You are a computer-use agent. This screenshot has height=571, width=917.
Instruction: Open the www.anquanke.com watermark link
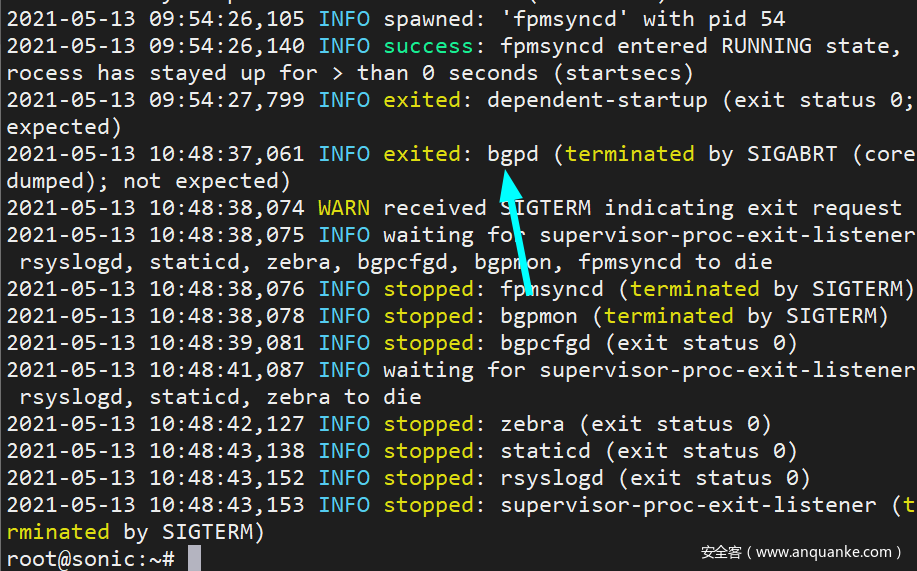(x=824, y=551)
